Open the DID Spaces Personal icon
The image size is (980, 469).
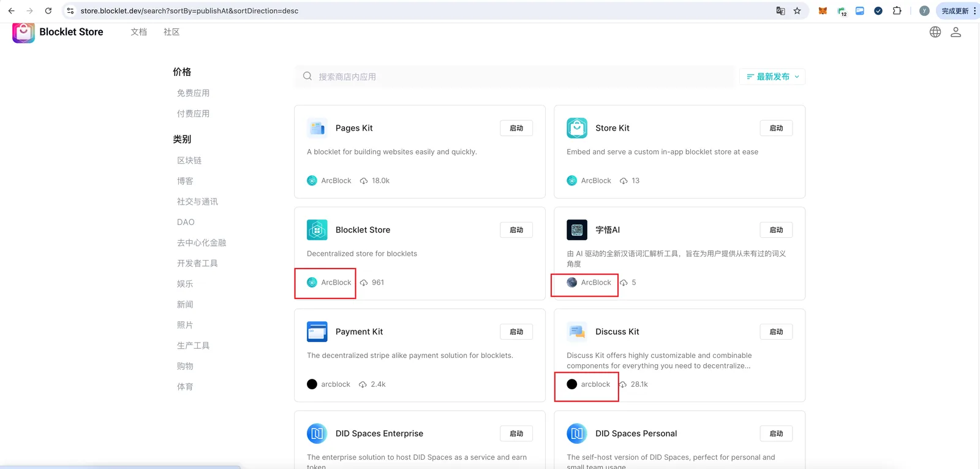coord(577,433)
